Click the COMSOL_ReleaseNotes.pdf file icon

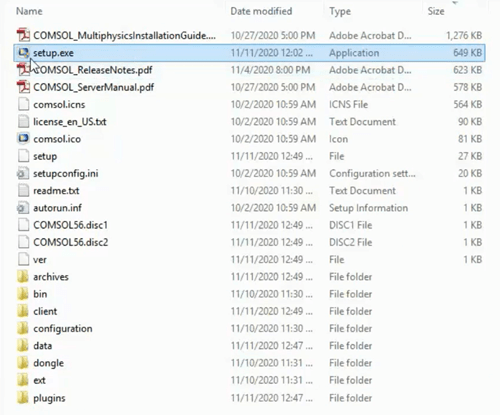(x=23, y=70)
